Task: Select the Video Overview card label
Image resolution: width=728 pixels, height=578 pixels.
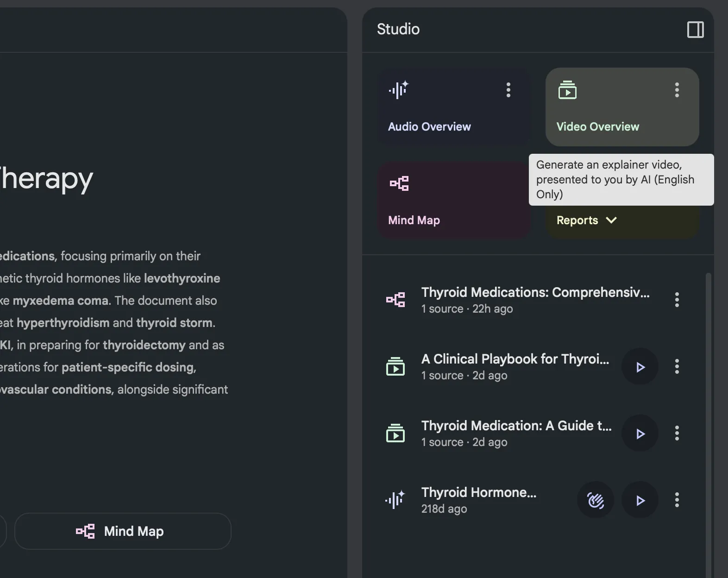Action: [597, 127]
